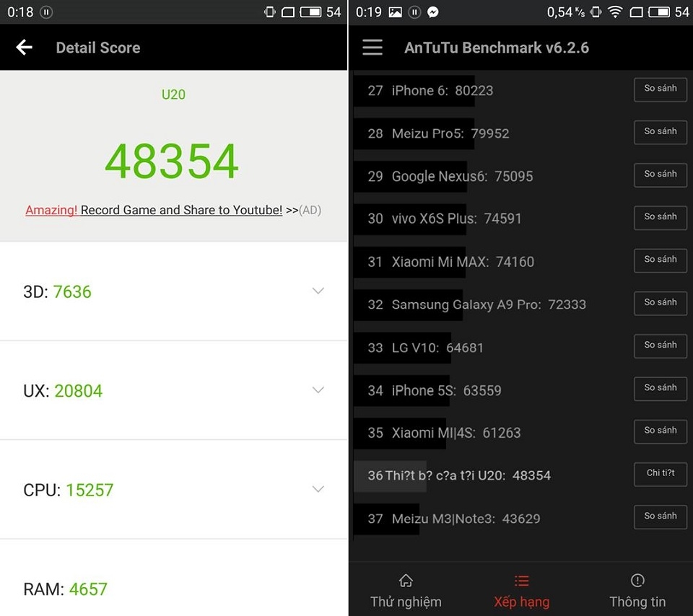The width and height of the screenshot is (693, 616).
Task: Tap the picture notification icon in status bar
Action: [395, 12]
